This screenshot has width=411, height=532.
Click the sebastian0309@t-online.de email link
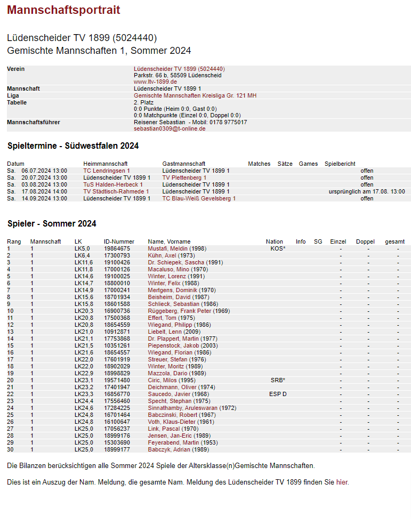(169, 128)
